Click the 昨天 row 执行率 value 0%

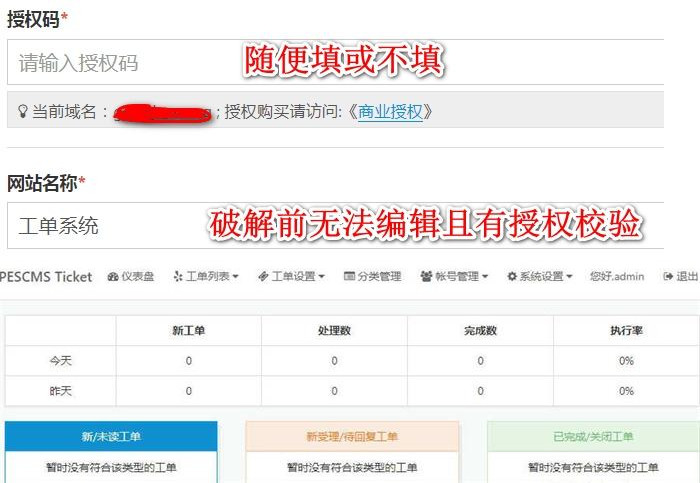point(626,391)
